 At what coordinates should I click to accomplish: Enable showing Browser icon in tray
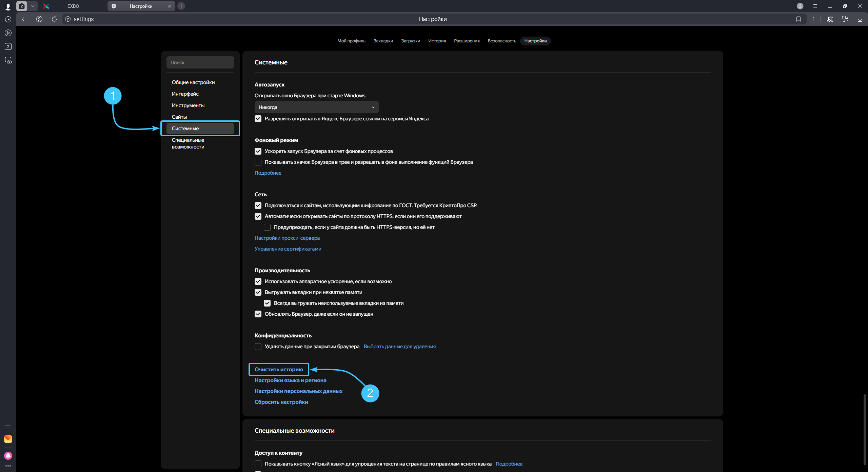[258, 162]
